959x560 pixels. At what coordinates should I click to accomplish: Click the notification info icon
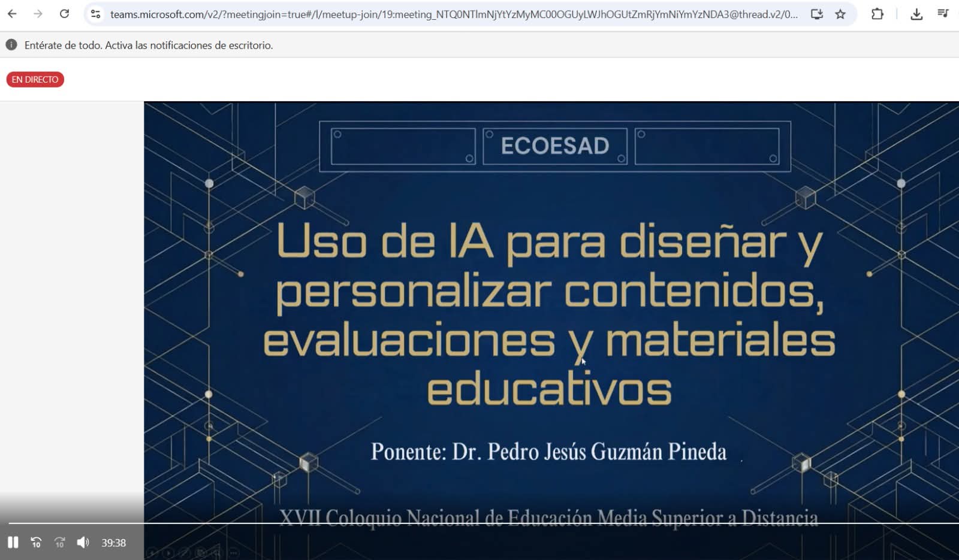click(x=11, y=45)
